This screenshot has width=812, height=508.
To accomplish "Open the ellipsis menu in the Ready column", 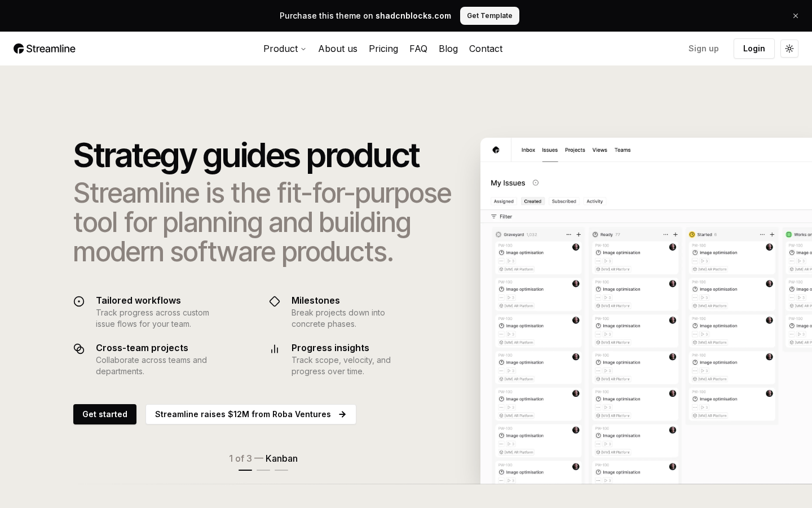I will tap(665, 235).
